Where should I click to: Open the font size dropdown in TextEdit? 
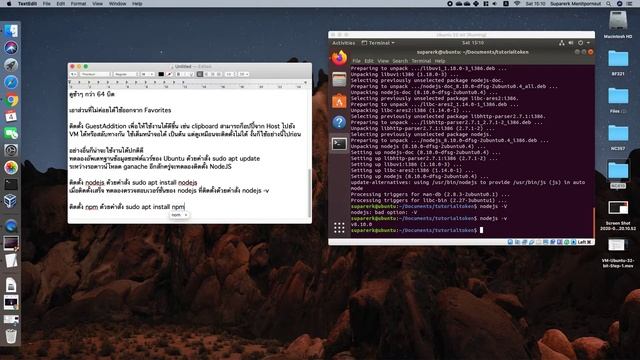point(147,74)
